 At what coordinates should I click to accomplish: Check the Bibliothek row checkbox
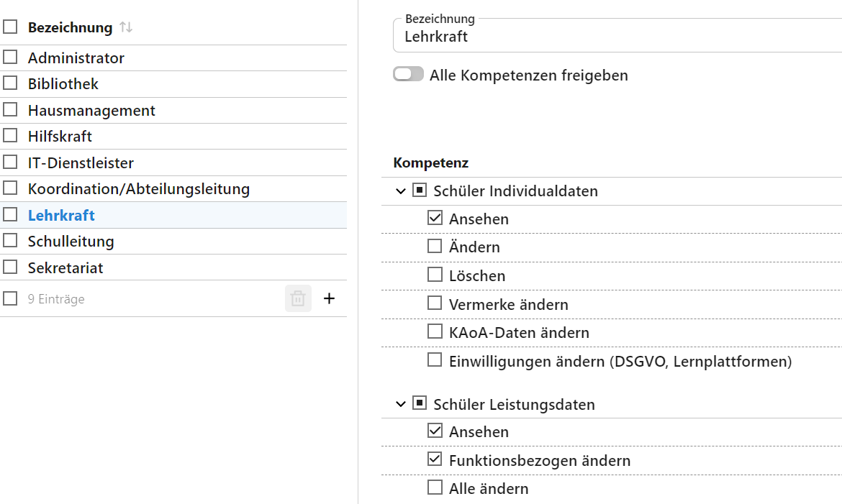[x=10, y=83]
